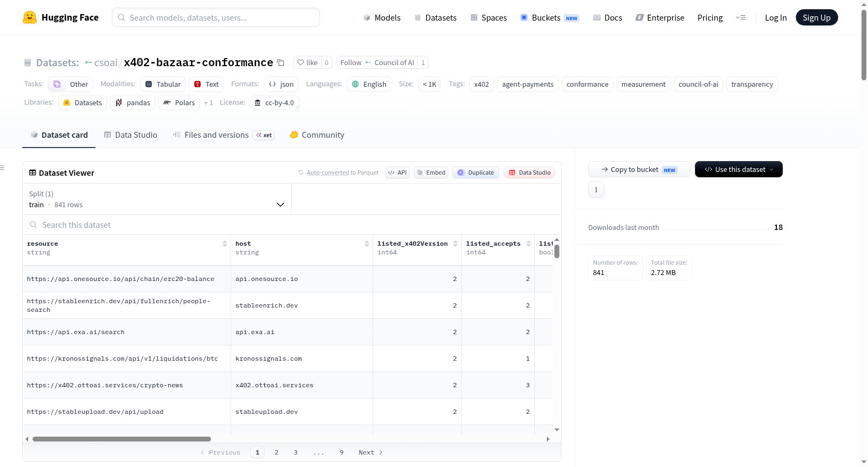The height and width of the screenshot is (467, 868).
Task: Select the json format tag
Action: coord(281,84)
